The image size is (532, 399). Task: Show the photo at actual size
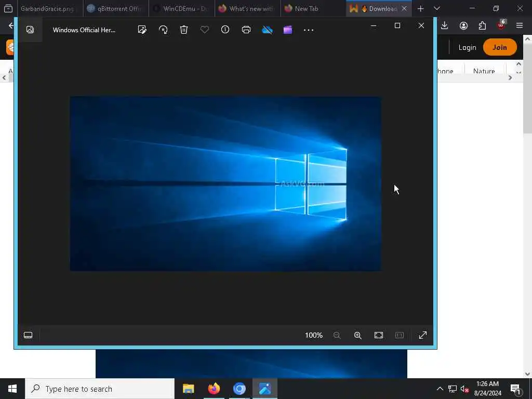(400, 335)
